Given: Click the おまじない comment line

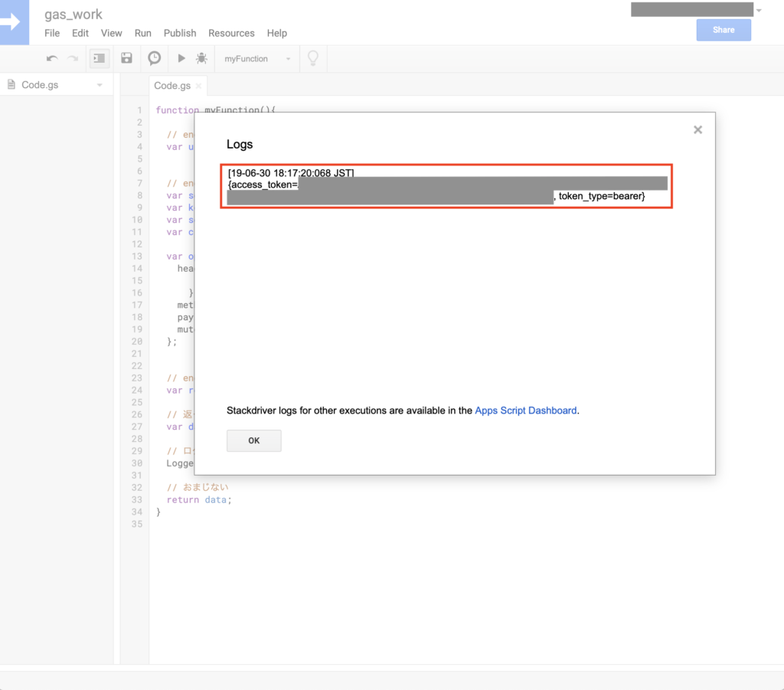Looking at the screenshot, I should coord(198,487).
